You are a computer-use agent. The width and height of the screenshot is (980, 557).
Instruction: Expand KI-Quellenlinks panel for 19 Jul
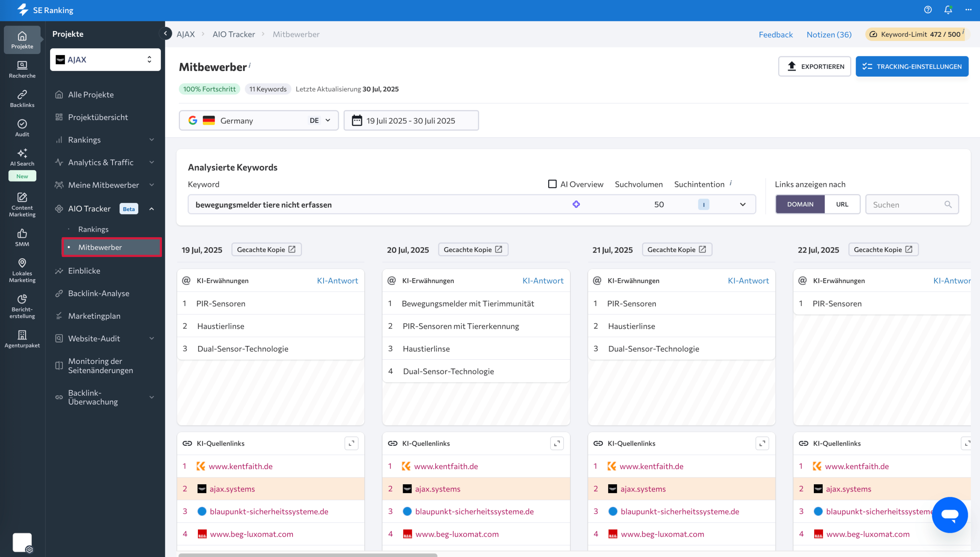[351, 443]
